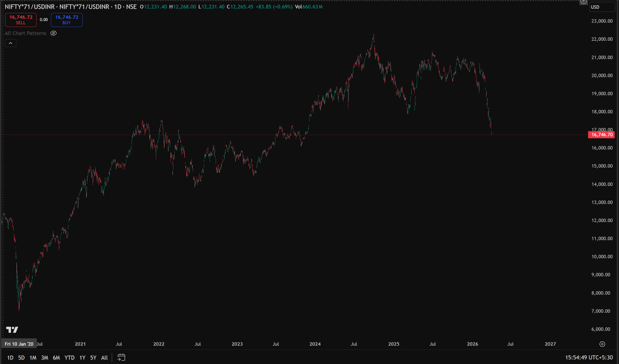Click the 2024 label on the time axis
The width and height of the screenshot is (619, 364).
point(315,344)
